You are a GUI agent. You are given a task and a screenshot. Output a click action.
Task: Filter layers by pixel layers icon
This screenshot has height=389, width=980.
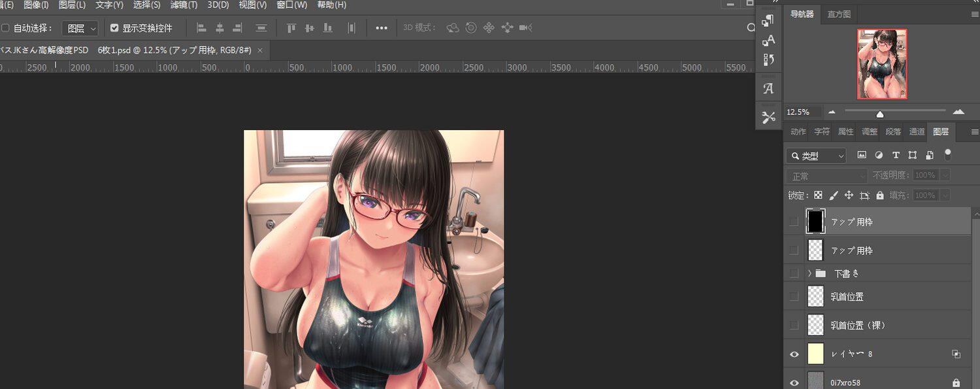click(x=862, y=156)
